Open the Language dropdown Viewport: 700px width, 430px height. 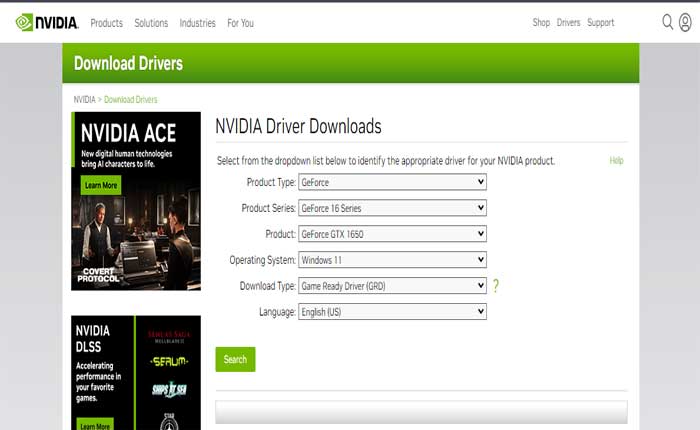(x=392, y=312)
